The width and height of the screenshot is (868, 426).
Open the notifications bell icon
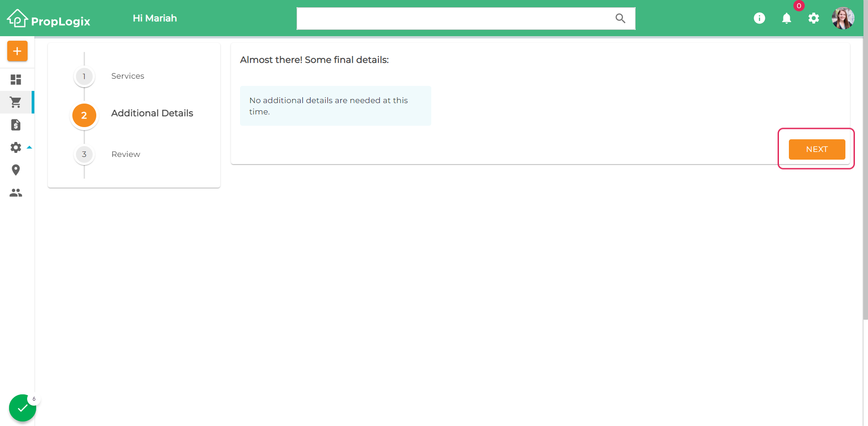tap(787, 18)
